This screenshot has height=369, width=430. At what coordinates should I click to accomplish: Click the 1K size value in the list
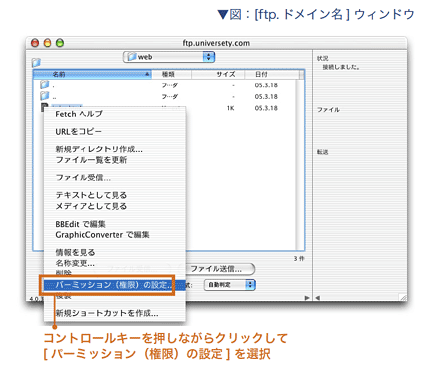tap(230, 108)
